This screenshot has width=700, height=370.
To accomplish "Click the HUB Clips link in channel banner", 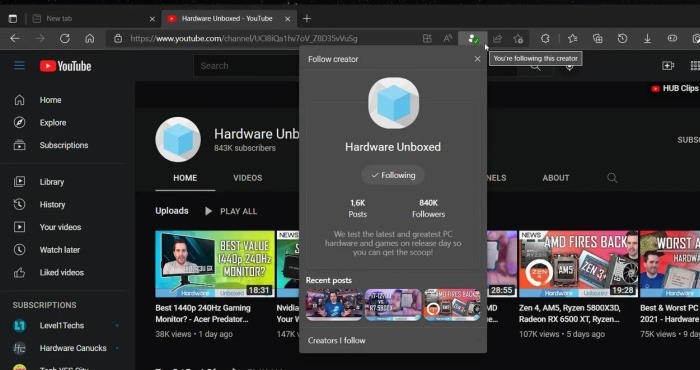I will (x=675, y=88).
